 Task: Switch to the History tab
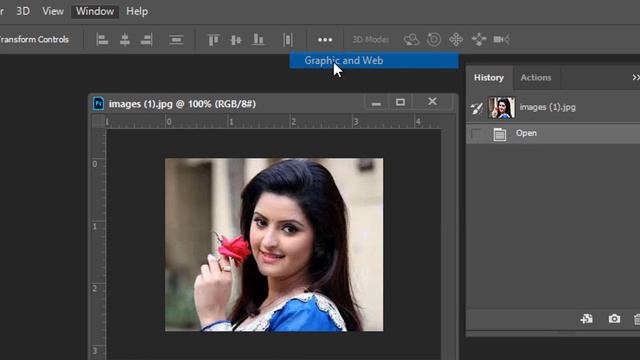489,78
